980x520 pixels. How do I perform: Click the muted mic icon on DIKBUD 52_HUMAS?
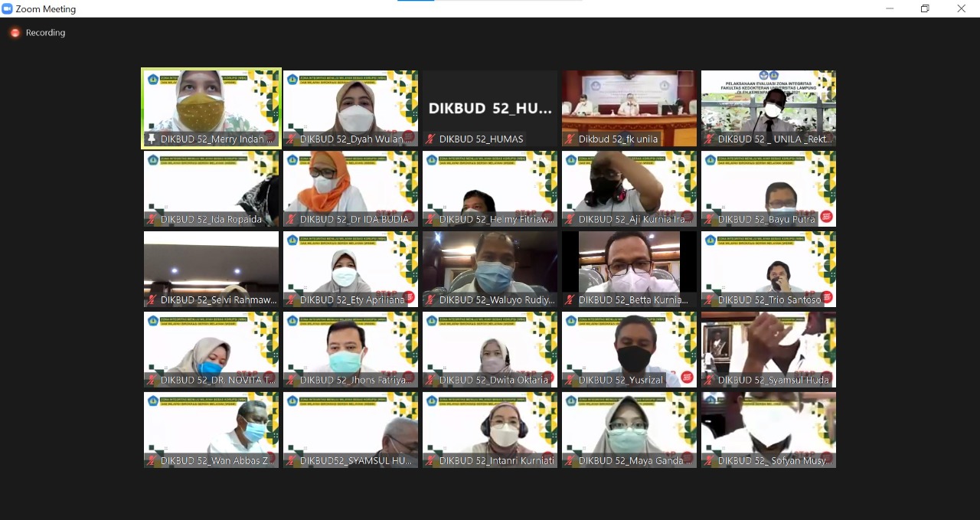coord(431,139)
